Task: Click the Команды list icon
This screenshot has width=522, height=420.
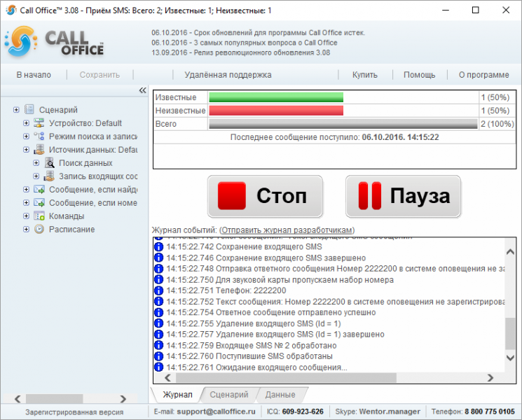Action: point(39,216)
